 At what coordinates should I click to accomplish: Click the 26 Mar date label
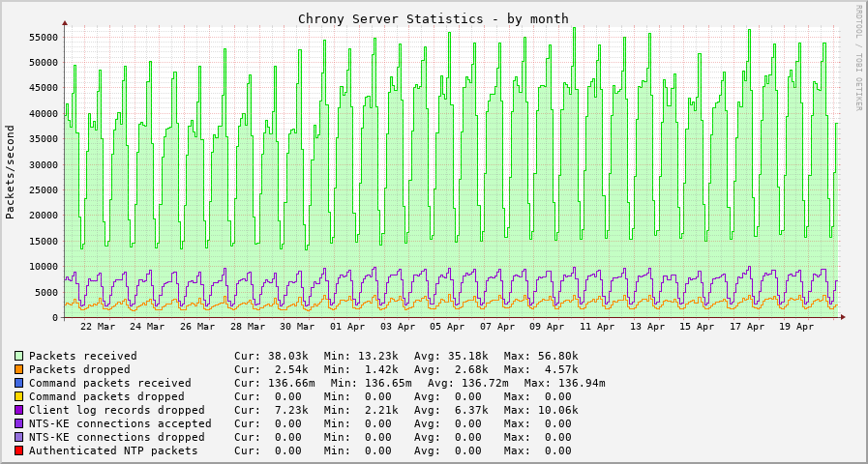pos(197,327)
